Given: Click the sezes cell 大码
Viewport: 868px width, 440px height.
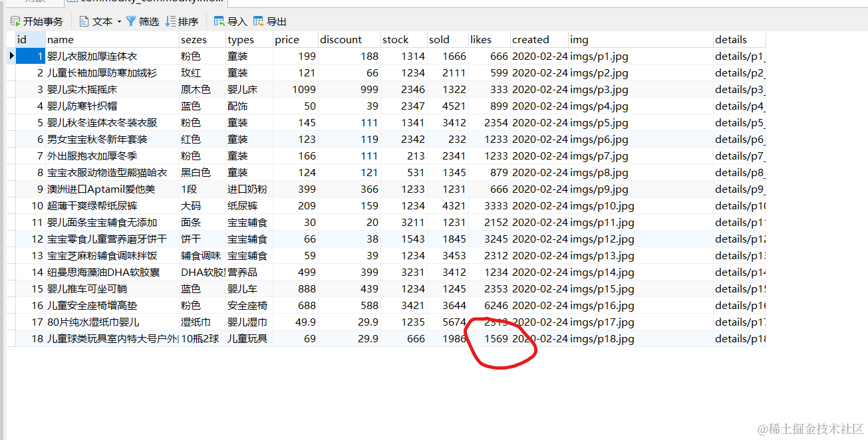Looking at the screenshot, I should [202, 206].
